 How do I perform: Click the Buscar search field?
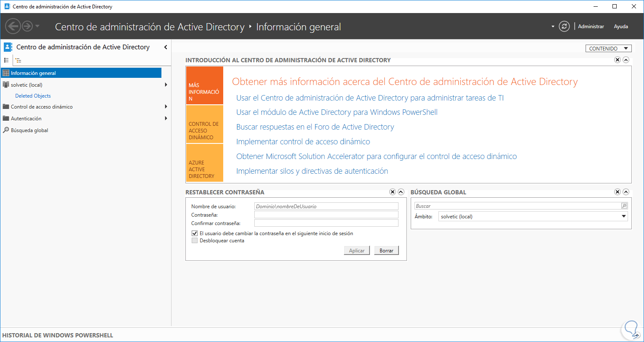click(517, 206)
